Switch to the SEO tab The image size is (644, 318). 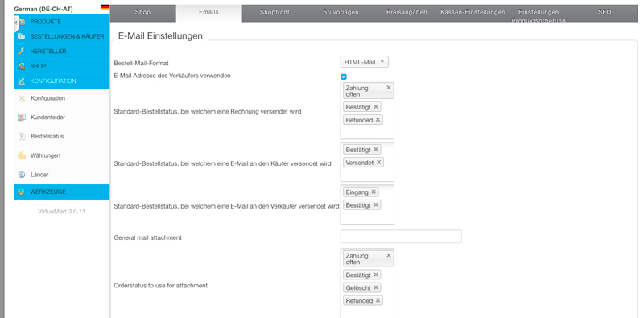pyautogui.click(x=605, y=13)
